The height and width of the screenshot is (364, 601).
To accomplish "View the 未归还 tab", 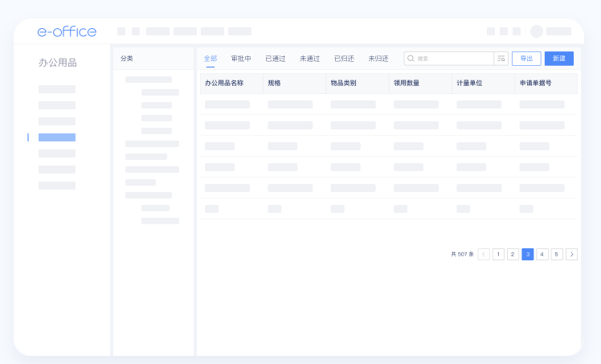I will click(378, 59).
